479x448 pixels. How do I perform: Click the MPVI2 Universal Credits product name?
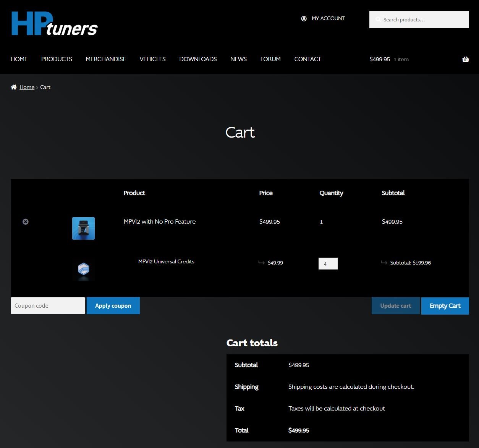pos(166,262)
